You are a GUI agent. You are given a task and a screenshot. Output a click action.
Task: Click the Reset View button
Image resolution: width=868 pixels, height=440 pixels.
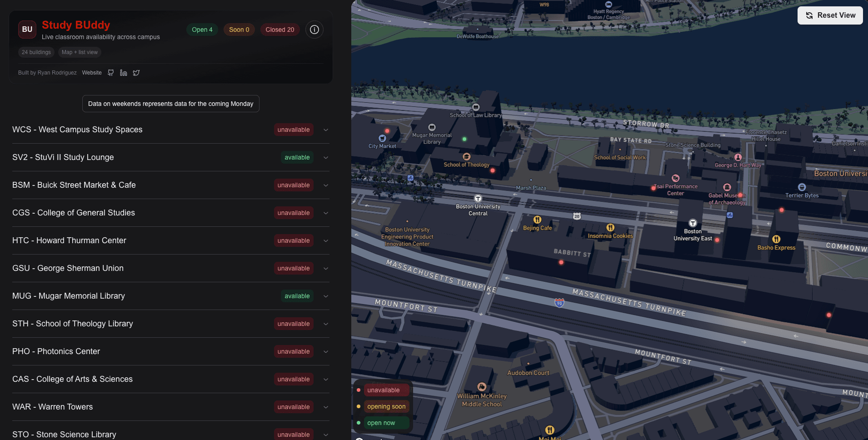click(830, 15)
